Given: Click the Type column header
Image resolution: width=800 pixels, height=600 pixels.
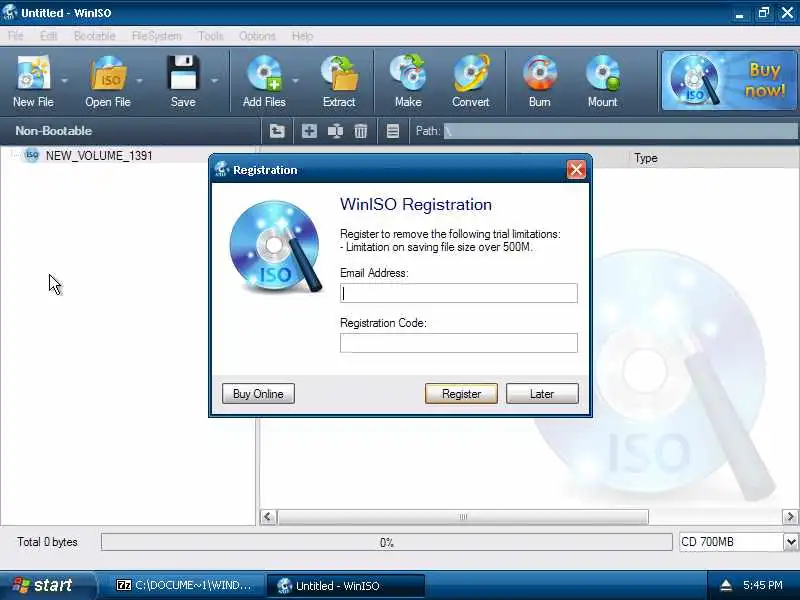Looking at the screenshot, I should (x=645, y=158).
